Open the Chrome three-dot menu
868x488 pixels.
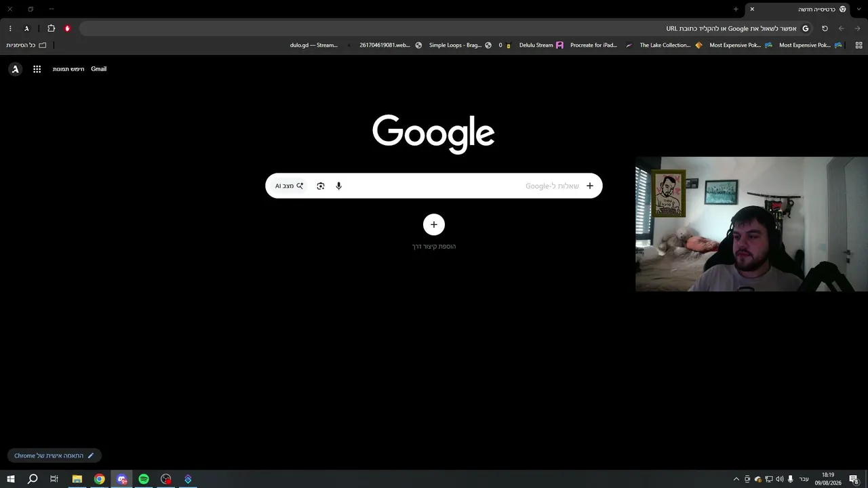point(10,28)
